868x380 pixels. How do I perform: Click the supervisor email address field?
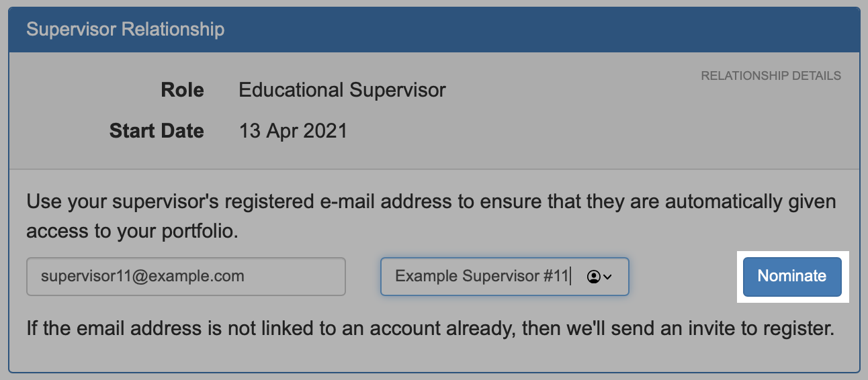coord(185,276)
